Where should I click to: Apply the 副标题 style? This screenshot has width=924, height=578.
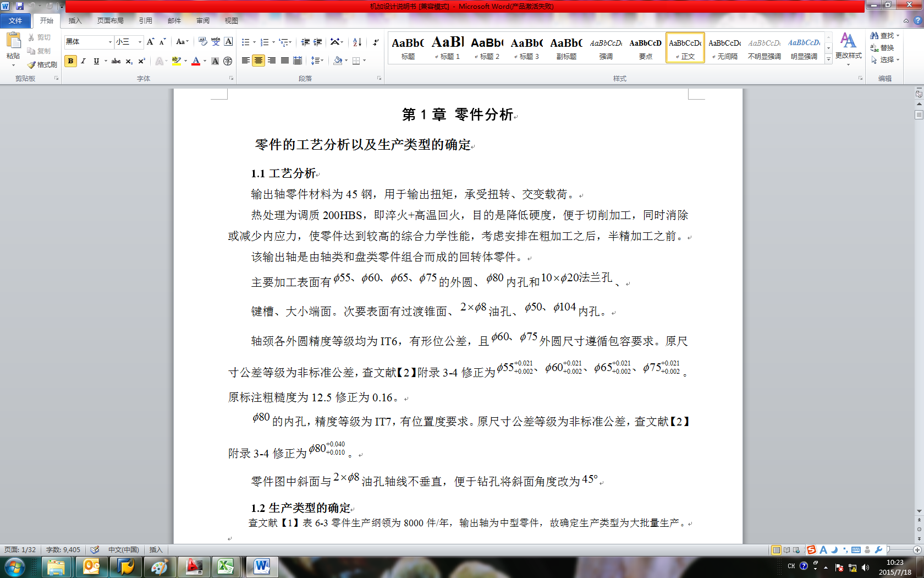[566, 48]
